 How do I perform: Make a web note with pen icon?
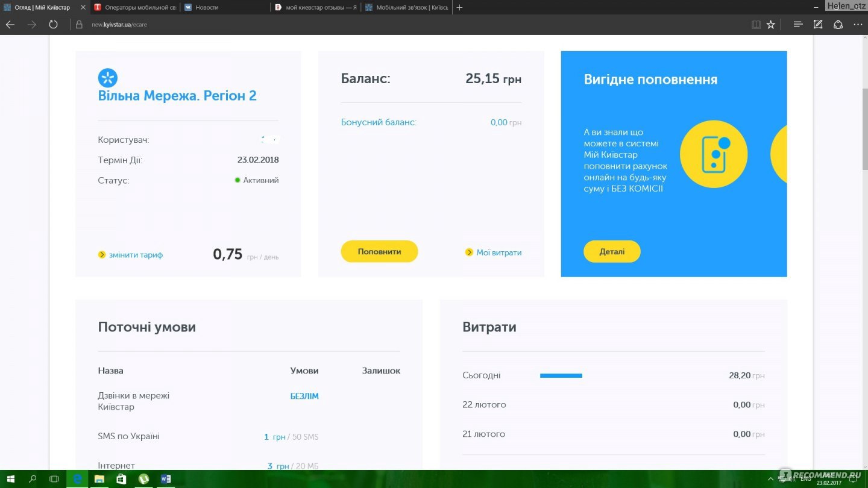tap(818, 25)
